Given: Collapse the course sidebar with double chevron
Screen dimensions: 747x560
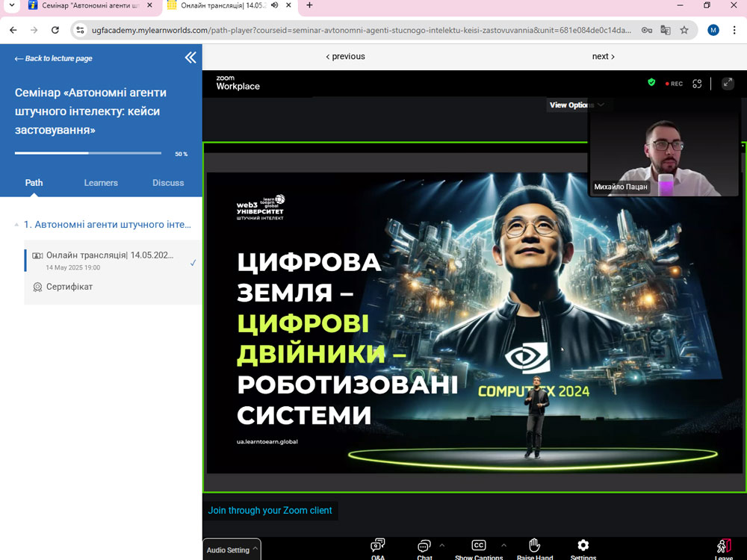Looking at the screenshot, I should coord(190,57).
